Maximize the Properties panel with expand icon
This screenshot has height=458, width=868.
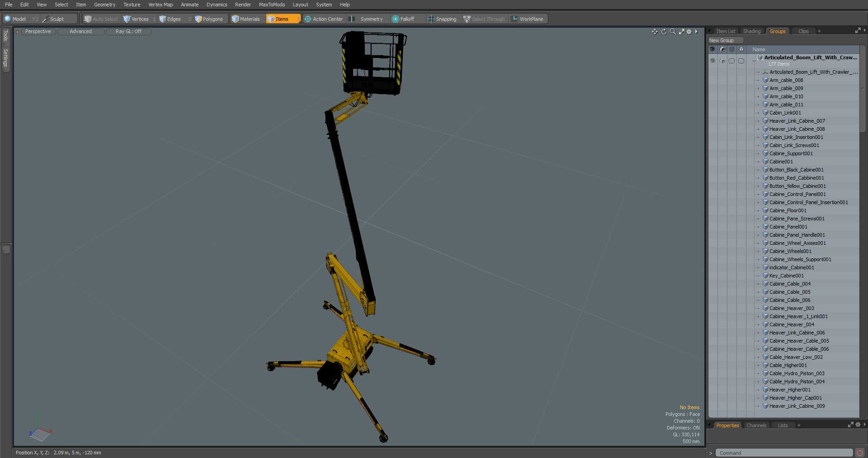[x=850, y=425]
